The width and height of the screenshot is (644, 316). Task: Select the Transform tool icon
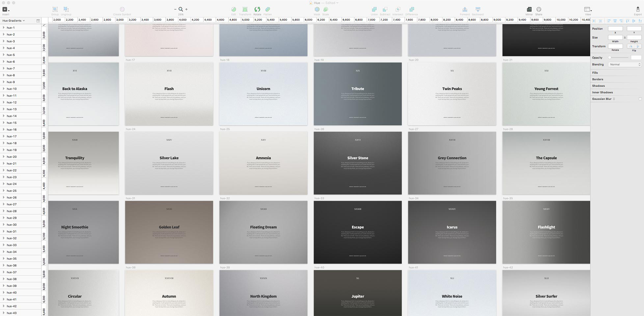245,9
